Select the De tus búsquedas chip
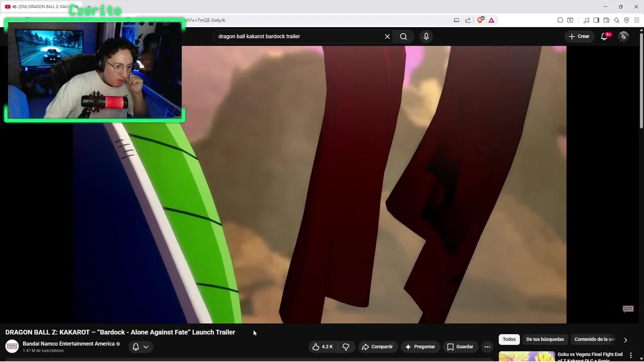The width and height of the screenshot is (644, 362). point(545,339)
